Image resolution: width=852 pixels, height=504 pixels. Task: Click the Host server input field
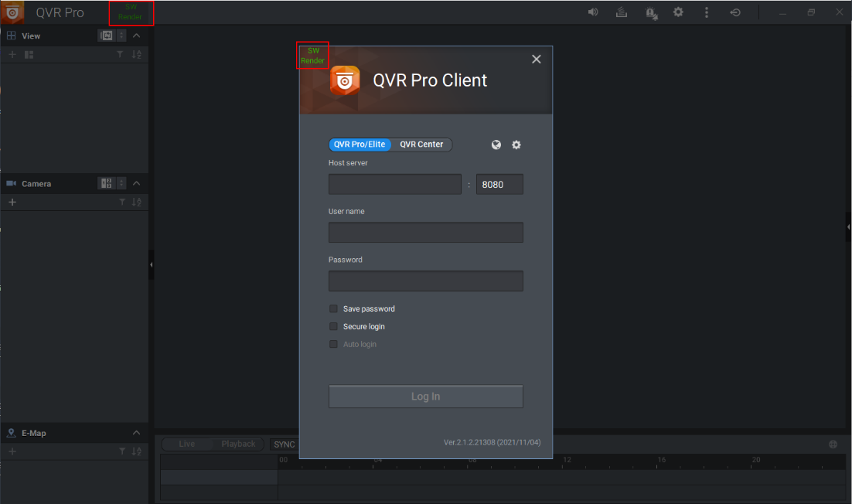coord(394,184)
